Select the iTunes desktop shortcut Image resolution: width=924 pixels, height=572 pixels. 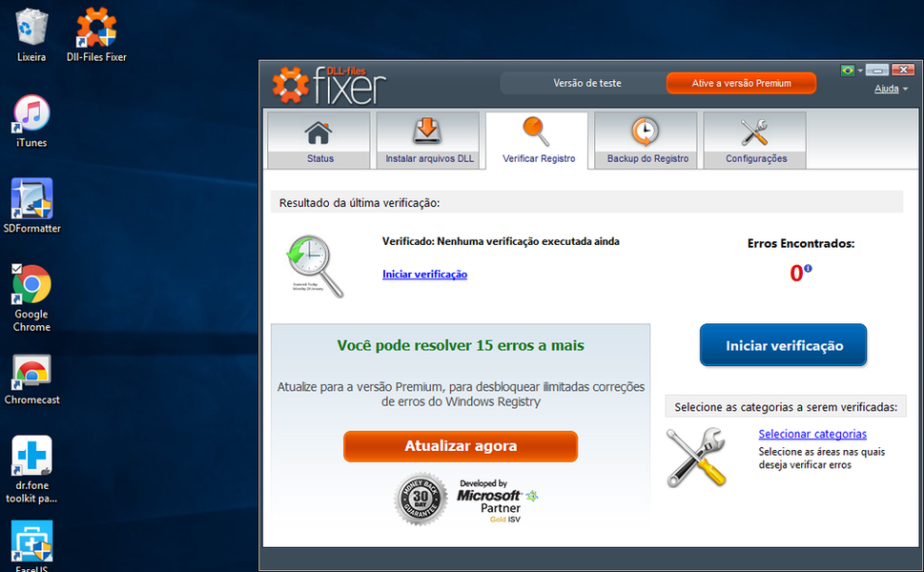click(x=31, y=118)
